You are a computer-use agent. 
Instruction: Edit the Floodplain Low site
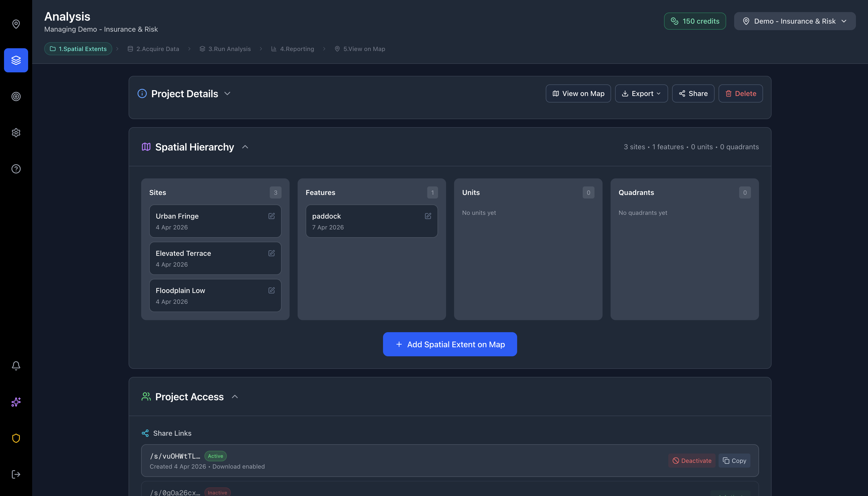272,290
